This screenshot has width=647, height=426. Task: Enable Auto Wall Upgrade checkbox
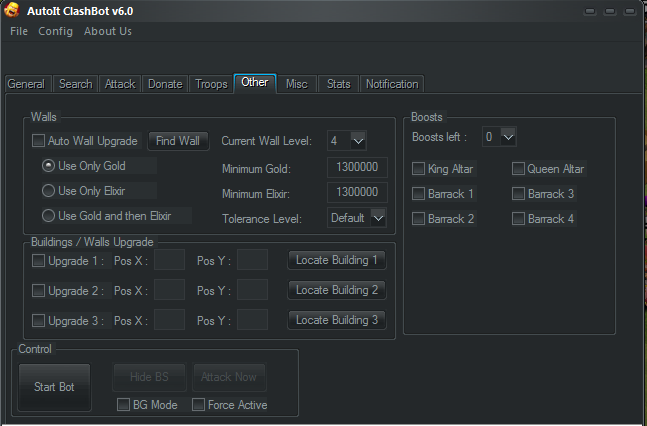point(38,141)
